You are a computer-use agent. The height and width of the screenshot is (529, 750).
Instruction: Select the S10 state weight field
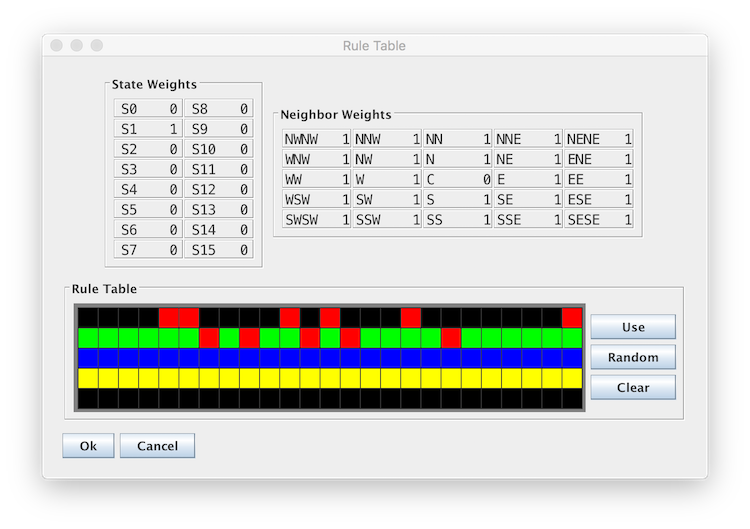point(219,149)
